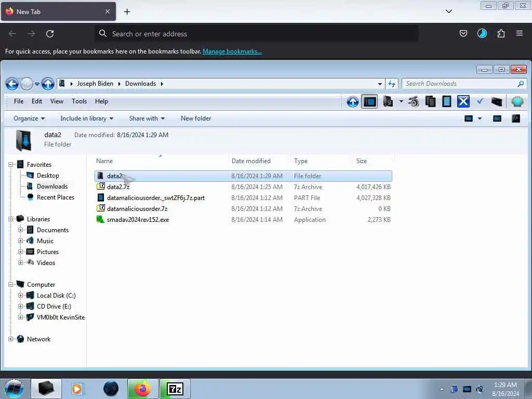Screen dimensions: 532x399
Task: Click the server-like icon left of toolbar dropdown arrow
Action: (388, 101)
